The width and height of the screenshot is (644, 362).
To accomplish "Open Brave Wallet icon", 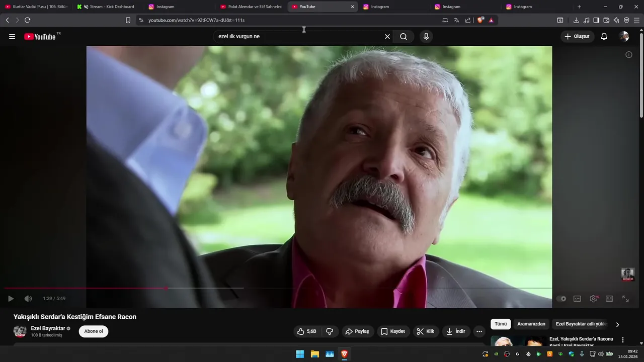I will click(x=606, y=20).
